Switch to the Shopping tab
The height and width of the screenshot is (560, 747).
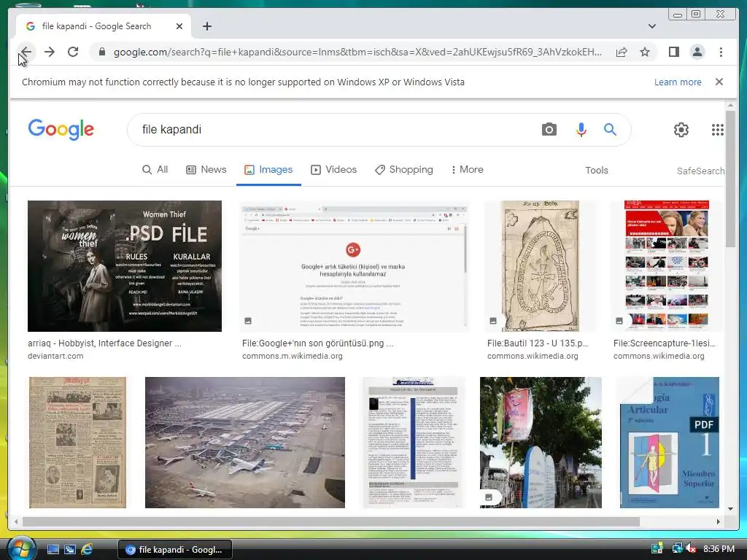click(x=404, y=169)
